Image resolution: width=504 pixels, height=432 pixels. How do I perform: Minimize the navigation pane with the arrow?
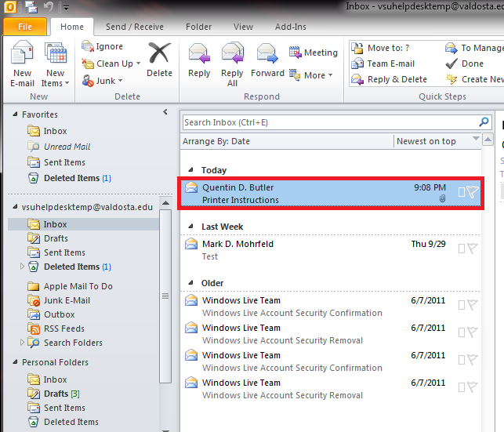pyautogui.click(x=165, y=112)
